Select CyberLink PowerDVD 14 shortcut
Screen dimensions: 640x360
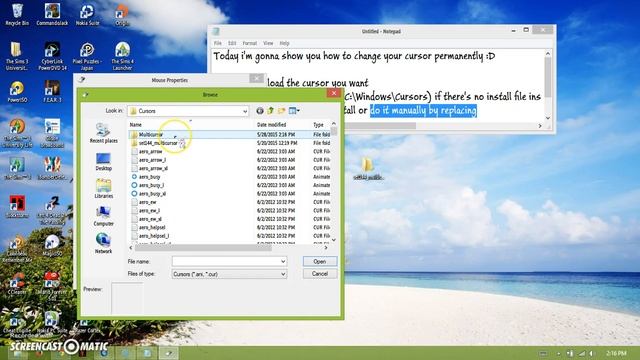52,55
